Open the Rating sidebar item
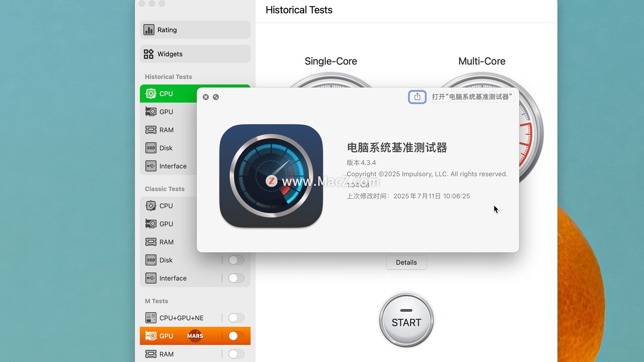 [195, 30]
